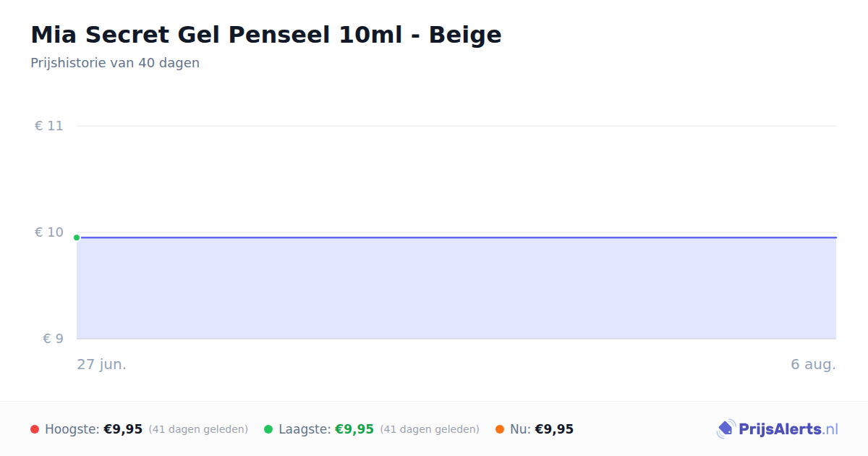Click the Laagste price €9,95 in green
The image size is (868, 456).
pos(354,429)
